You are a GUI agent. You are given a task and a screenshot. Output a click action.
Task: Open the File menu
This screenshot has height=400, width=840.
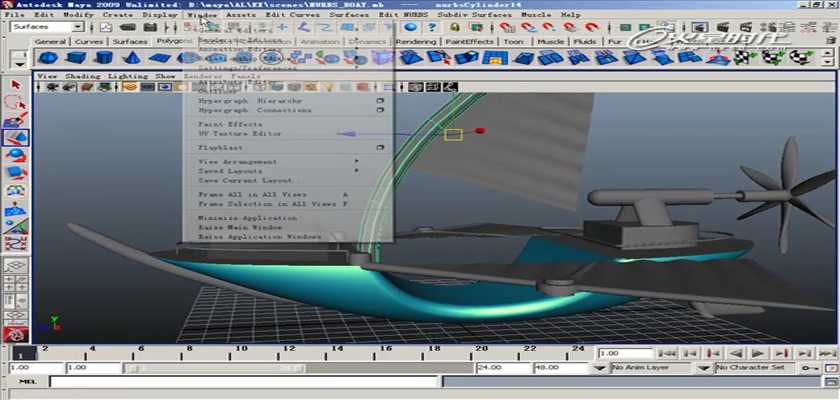(x=14, y=14)
